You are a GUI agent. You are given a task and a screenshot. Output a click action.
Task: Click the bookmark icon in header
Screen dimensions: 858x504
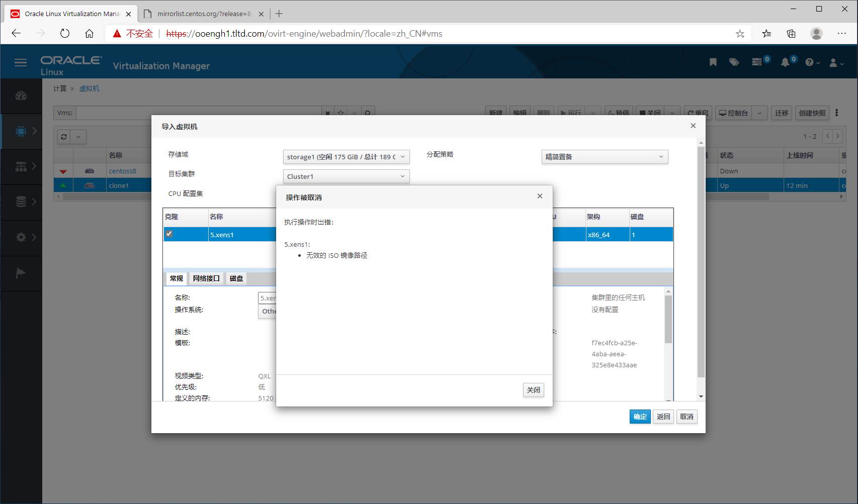[713, 62]
